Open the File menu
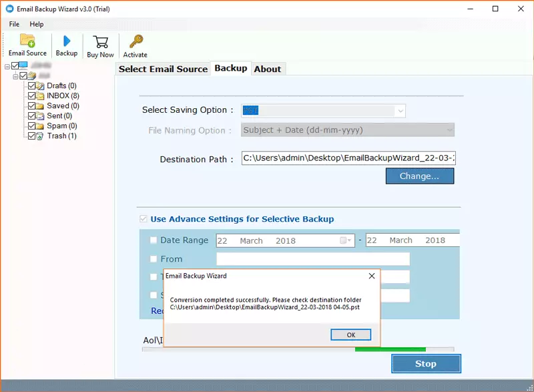The width and height of the screenshot is (534, 392). tap(14, 24)
